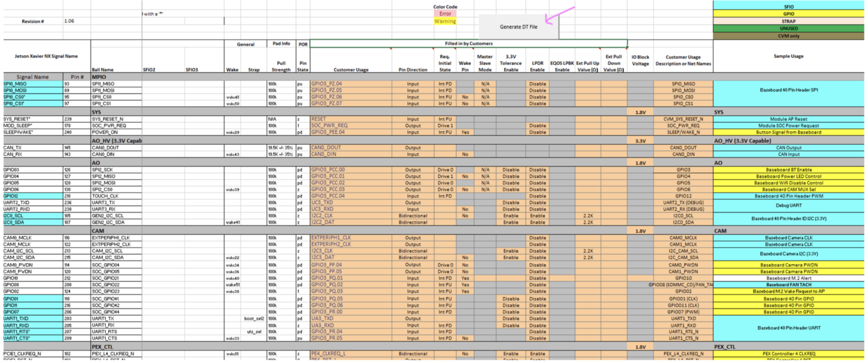This screenshot has height=363, width=868.
Task: Select the EXTPERIPH2_CLK ball name cell
Action: coord(116,244)
